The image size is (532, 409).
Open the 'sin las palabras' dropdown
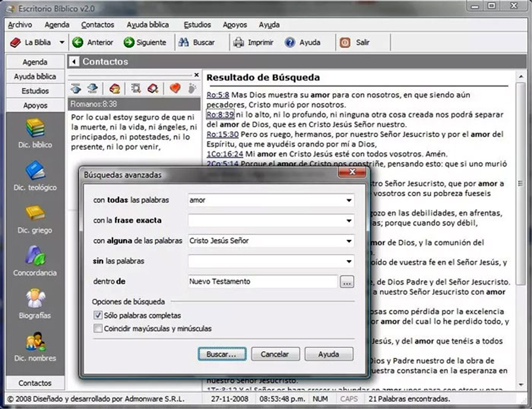(x=349, y=261)
